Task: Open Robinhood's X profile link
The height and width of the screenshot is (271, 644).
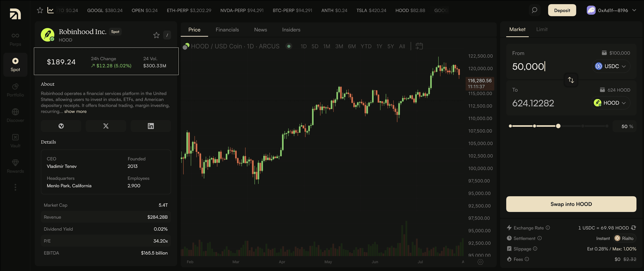Action: pyautogui.click(x=106, y=126)
